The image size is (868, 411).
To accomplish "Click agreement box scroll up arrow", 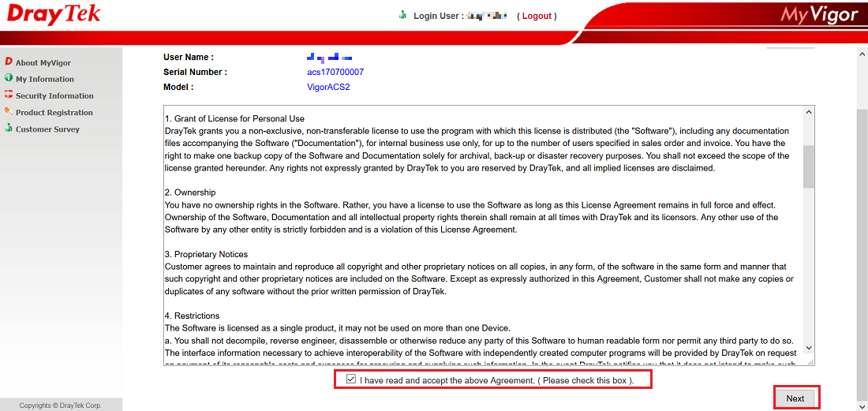I will pyautogui.click(x=808, y=112).
